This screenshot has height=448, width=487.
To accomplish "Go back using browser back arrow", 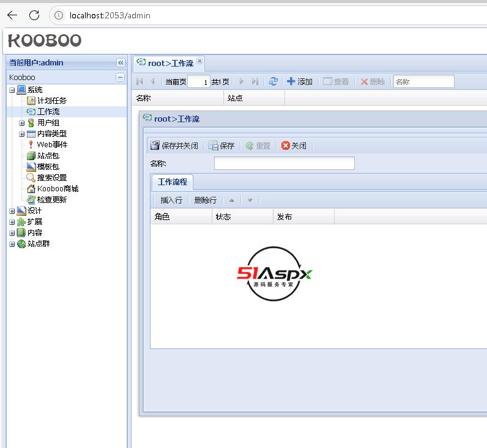I will 12,15.
